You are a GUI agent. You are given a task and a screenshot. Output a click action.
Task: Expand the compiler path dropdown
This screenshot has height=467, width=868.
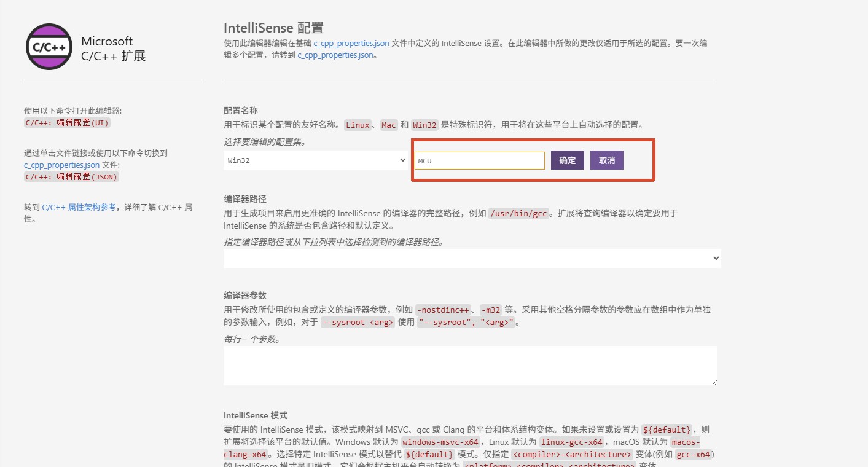(472, 259)
